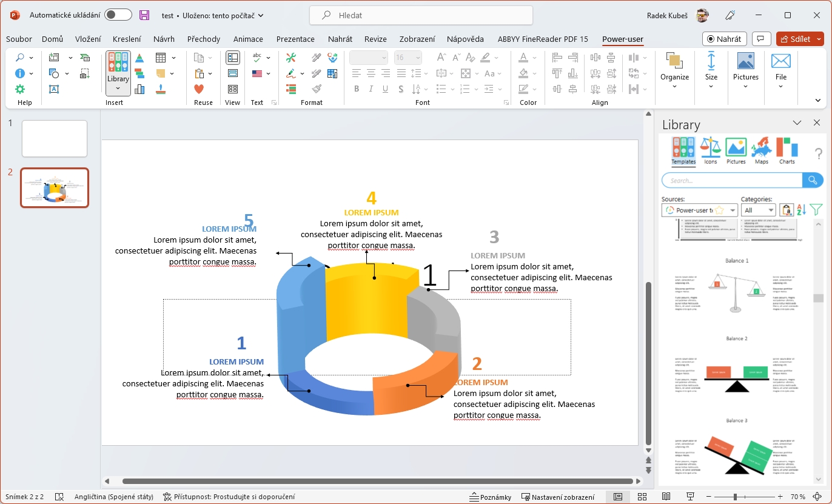Screen dimensions: 832x504
Task: Star the Power-user source as favorite
Action: pyautogui.click(x=719, y=210)
